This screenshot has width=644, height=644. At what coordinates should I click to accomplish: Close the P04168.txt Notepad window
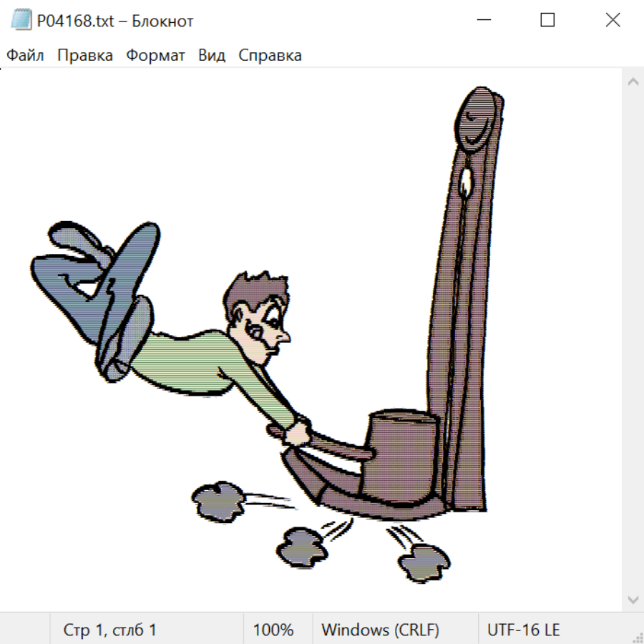coord(613,21)
